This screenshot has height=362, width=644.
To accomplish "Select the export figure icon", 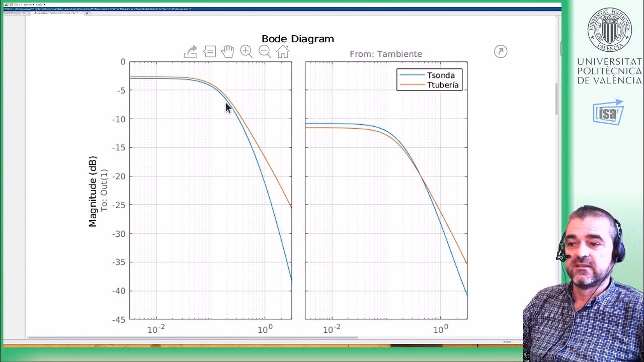I will coord(191,51).
